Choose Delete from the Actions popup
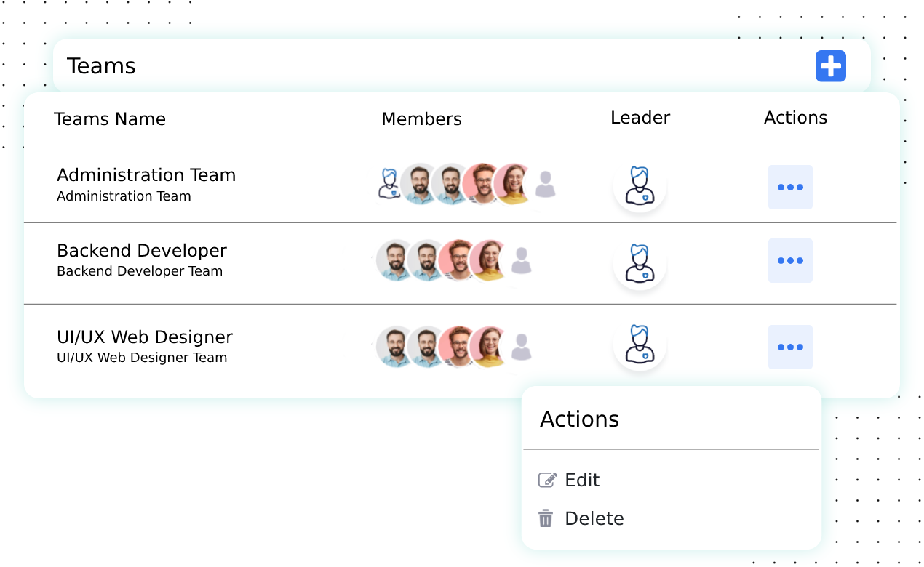 pos(594,518)
